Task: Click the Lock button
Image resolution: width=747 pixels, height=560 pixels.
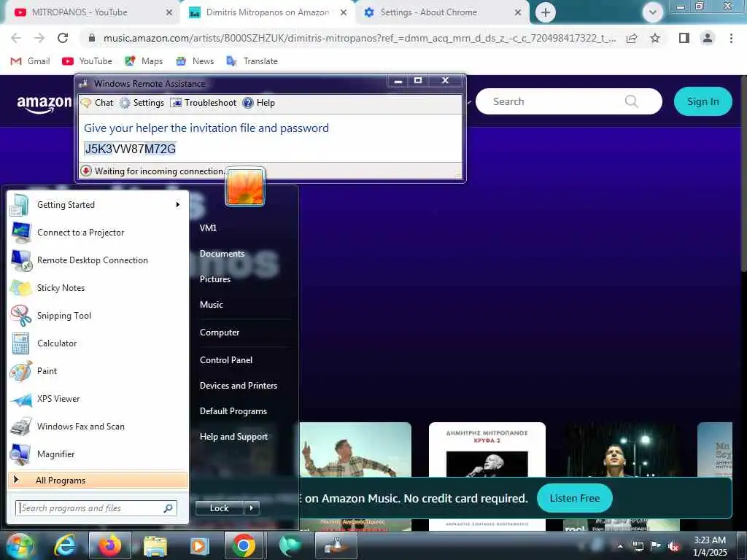Action: [x=220, y=508]
